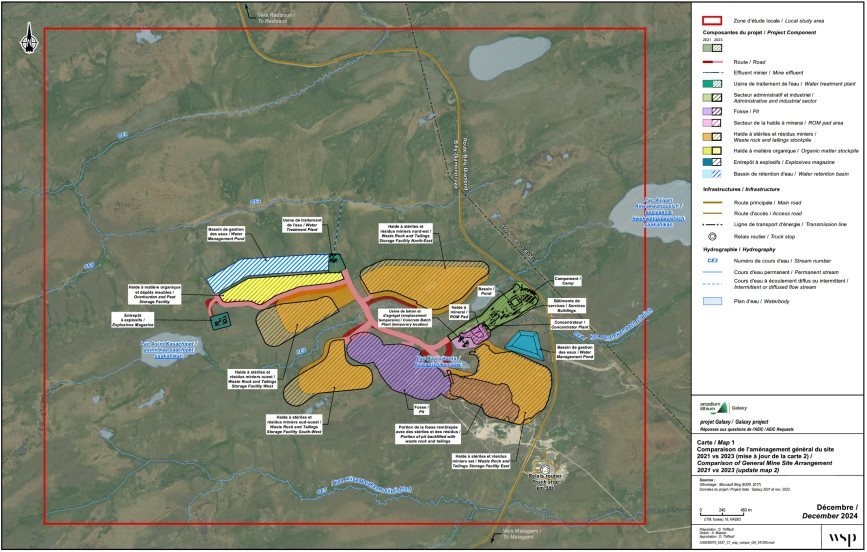
Task: Click the 'Campement / Camp' map label
Action: (567, 281)
